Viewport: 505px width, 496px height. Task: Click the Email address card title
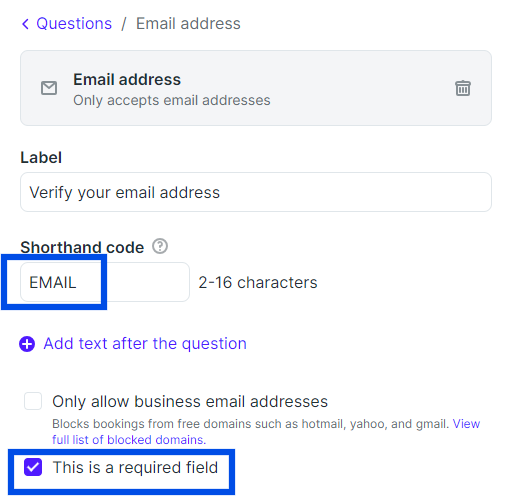click(127, 79)
